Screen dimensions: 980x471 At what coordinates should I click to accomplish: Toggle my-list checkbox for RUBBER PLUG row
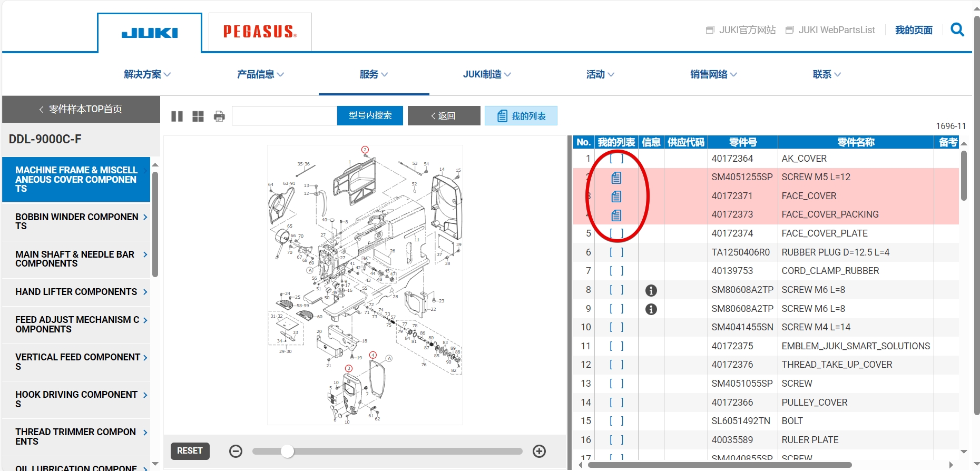616,252
